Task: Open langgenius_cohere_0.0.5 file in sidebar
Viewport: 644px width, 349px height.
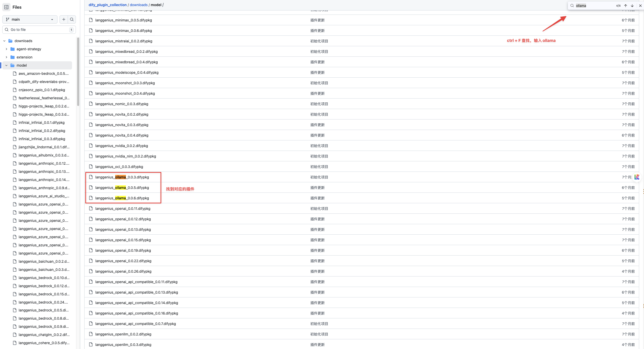Action: click(x=44, y=343)
